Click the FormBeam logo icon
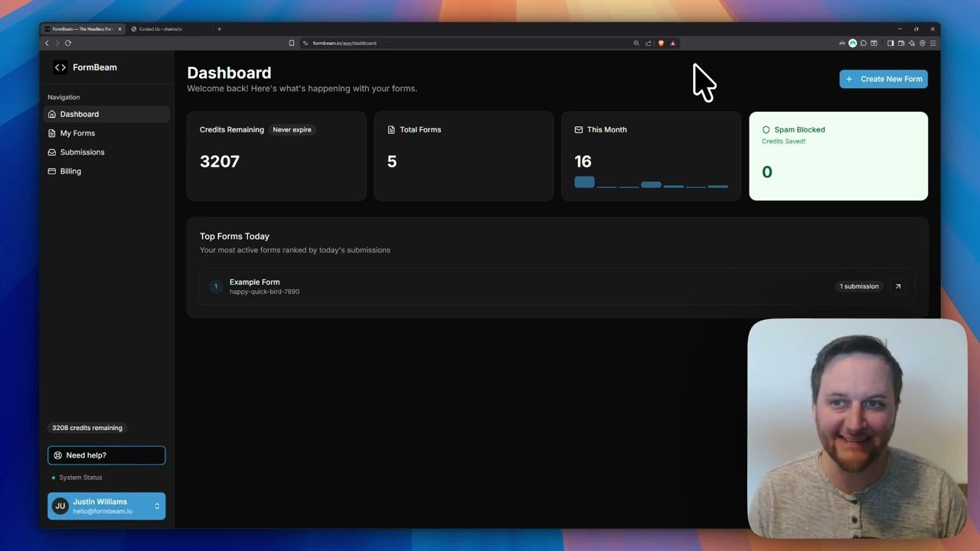 click(x=60, y=67)
